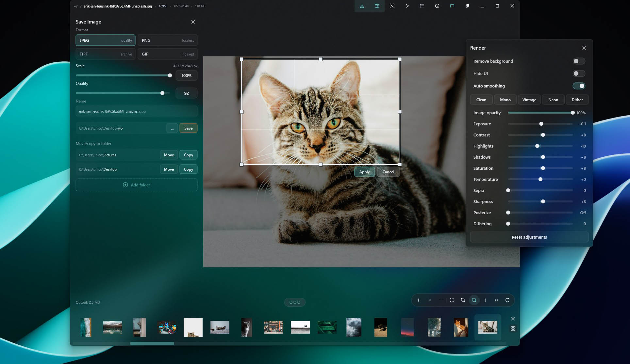Copy the file to the Desktop folder
The height and width of the screenshot is (364, 630).
pyautogui.click(x=189, y=169)
